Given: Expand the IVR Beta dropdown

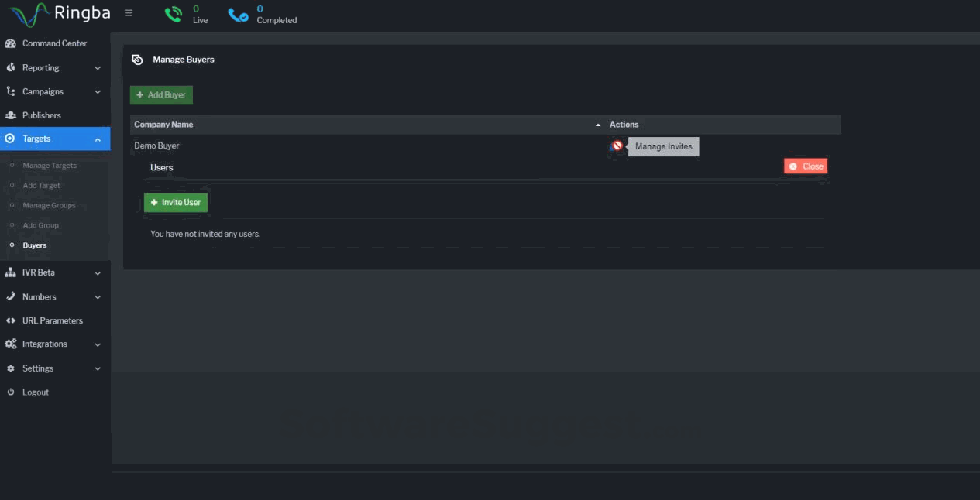Looking at the screenshot, I should pos(98,273).
